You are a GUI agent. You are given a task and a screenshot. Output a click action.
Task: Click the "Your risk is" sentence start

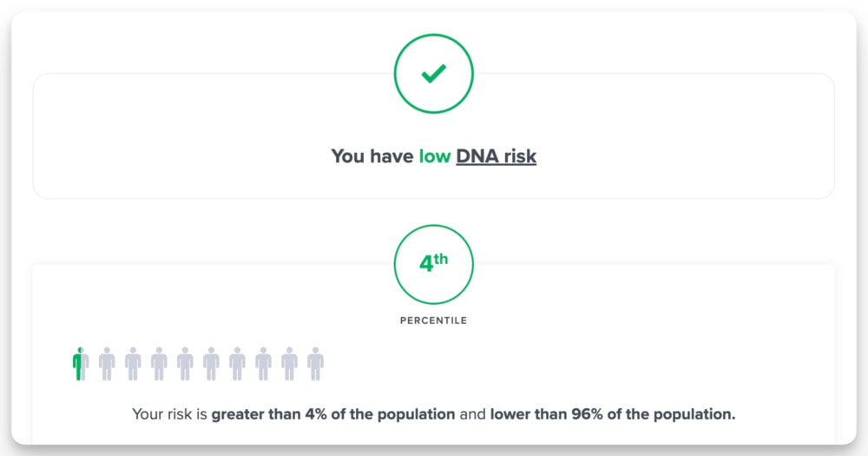tap(170, 414)
